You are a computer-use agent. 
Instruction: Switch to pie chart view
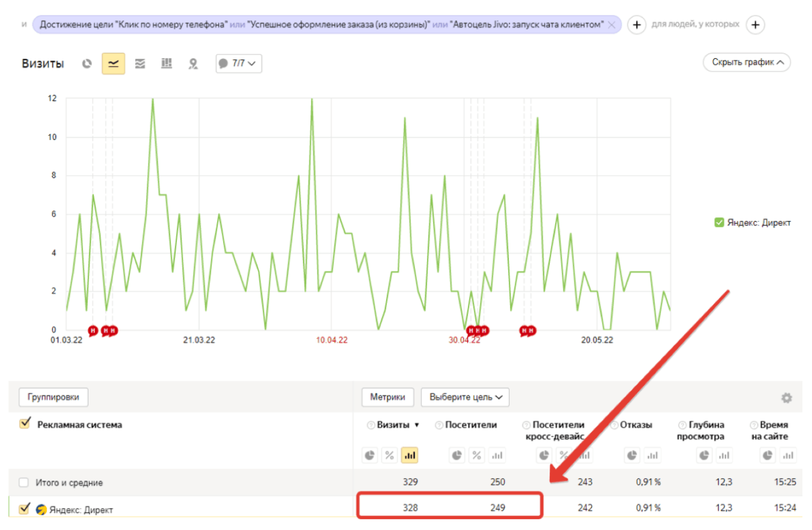[87, 63]
